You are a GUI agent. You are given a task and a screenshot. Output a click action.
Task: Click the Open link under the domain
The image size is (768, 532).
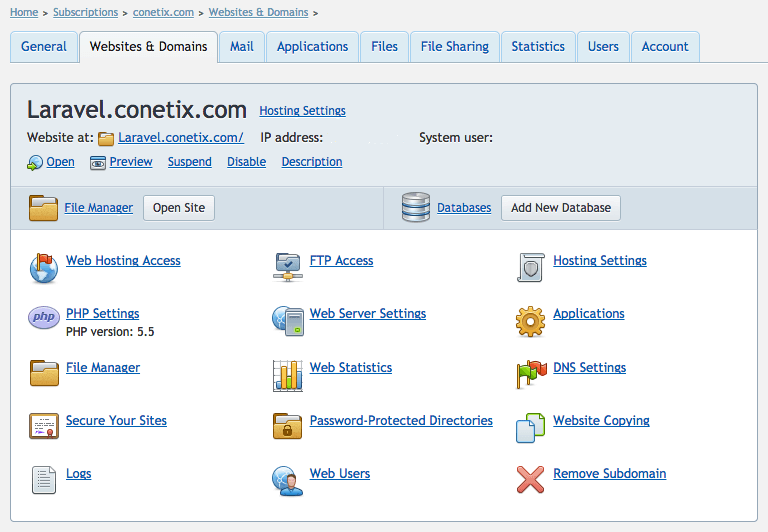tap(61, 162)
